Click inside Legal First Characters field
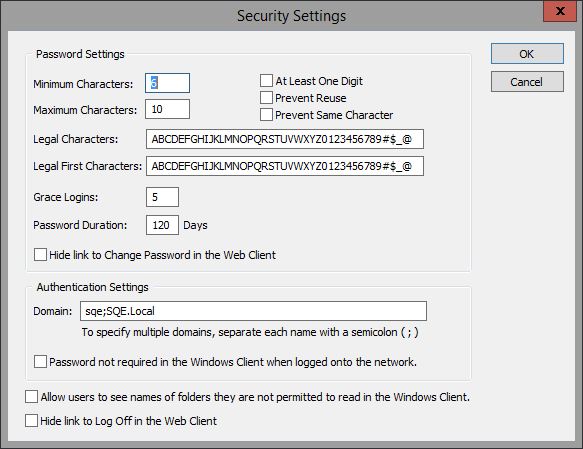583x449 pixels. 285,166
